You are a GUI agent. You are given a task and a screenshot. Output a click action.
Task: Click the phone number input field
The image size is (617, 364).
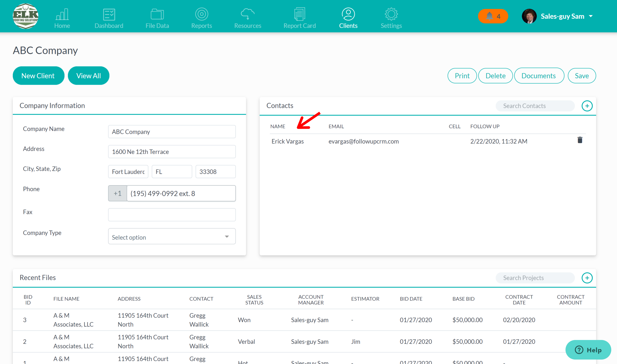(x=181, y=193)
